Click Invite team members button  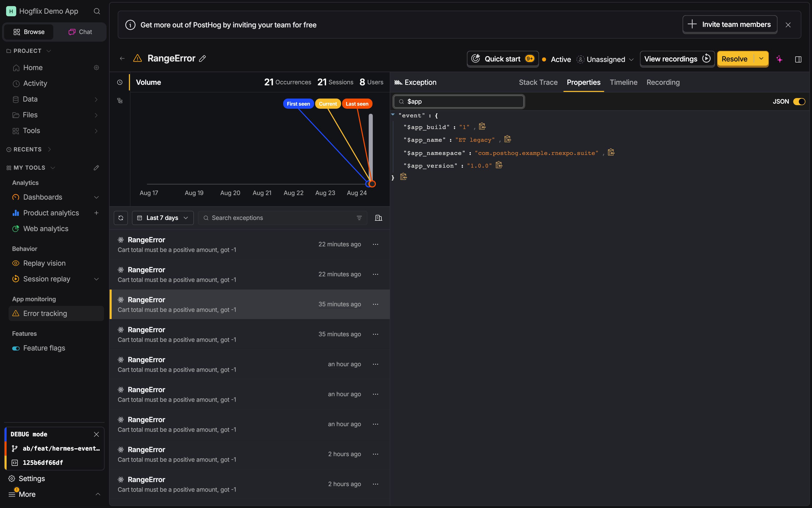point(730,25)
